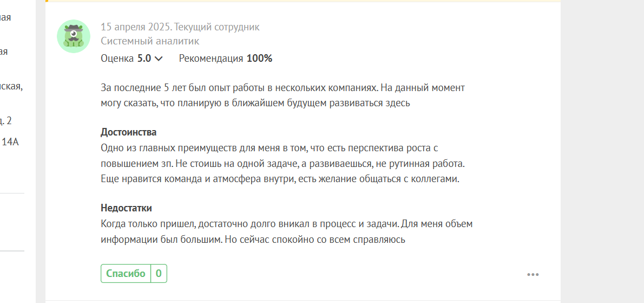The height and width of the screenshot is (303, 644).
Task: Open the three-dot review options menu
Action: click(533, 274)
